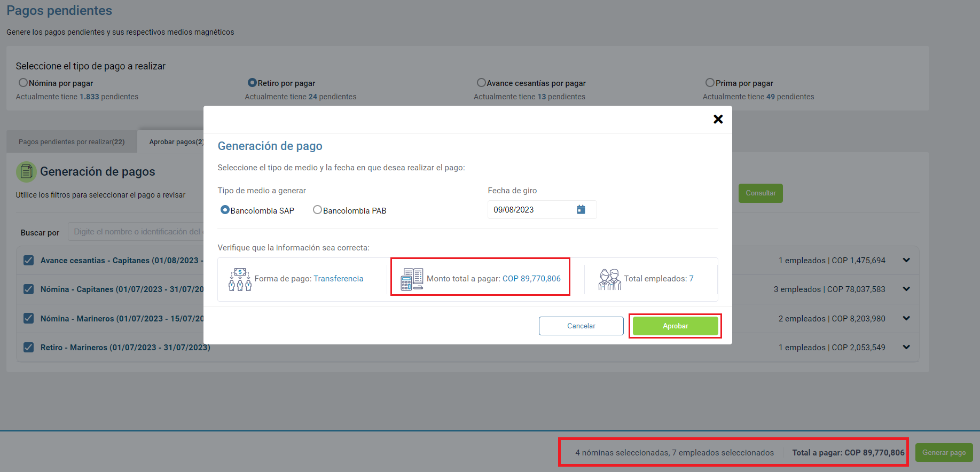980x472 pixels.
Task: Select Retiro por pagar payment type
Action: click(x=252, y=83)
